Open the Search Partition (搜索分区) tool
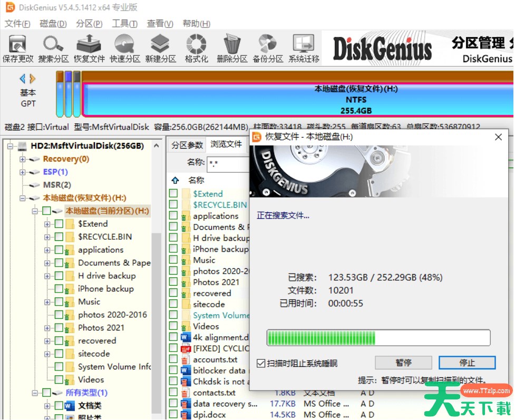The height and width of the screenshot is (420, 515). (53, 48)
